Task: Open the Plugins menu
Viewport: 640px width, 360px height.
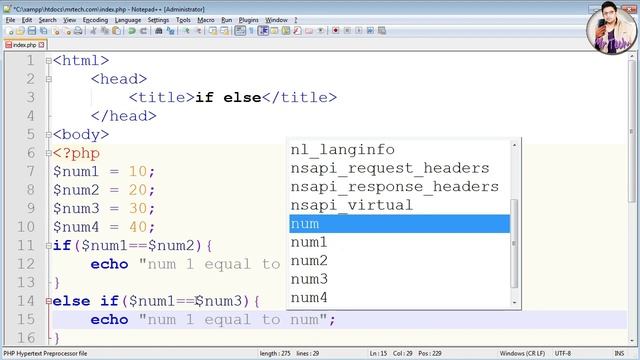Action: coord(248,20)
